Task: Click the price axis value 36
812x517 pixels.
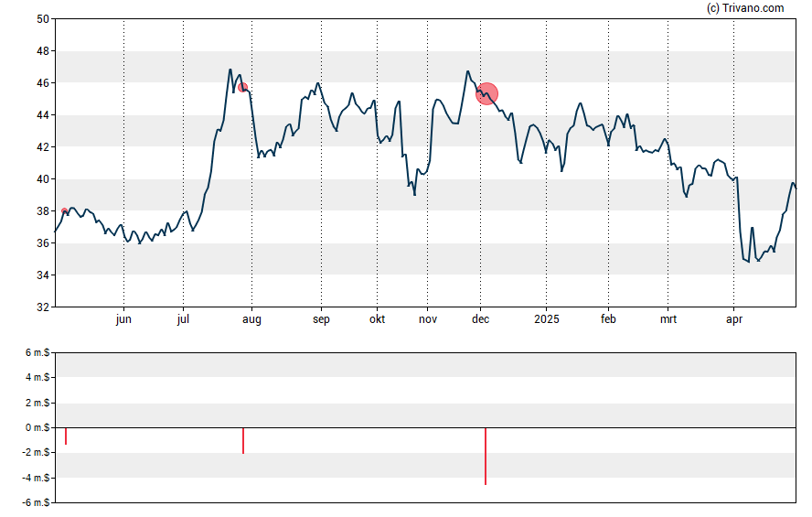Action: tap(43, 243)
